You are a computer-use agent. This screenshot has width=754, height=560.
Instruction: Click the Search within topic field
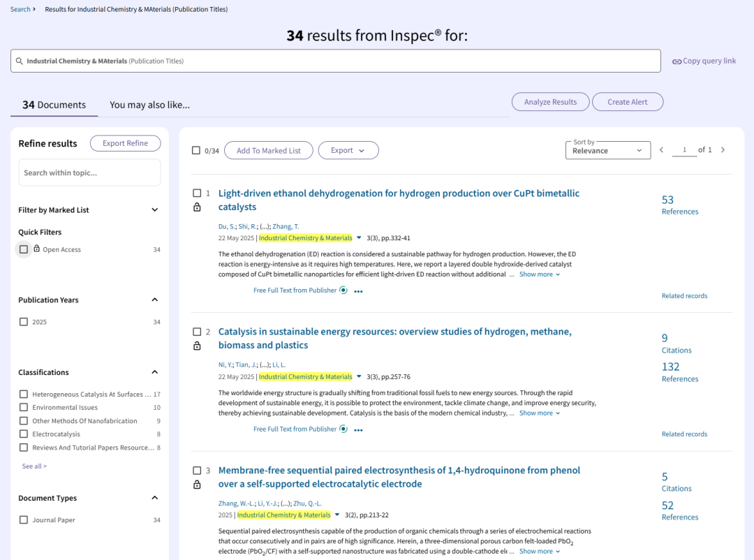[89, 172]
